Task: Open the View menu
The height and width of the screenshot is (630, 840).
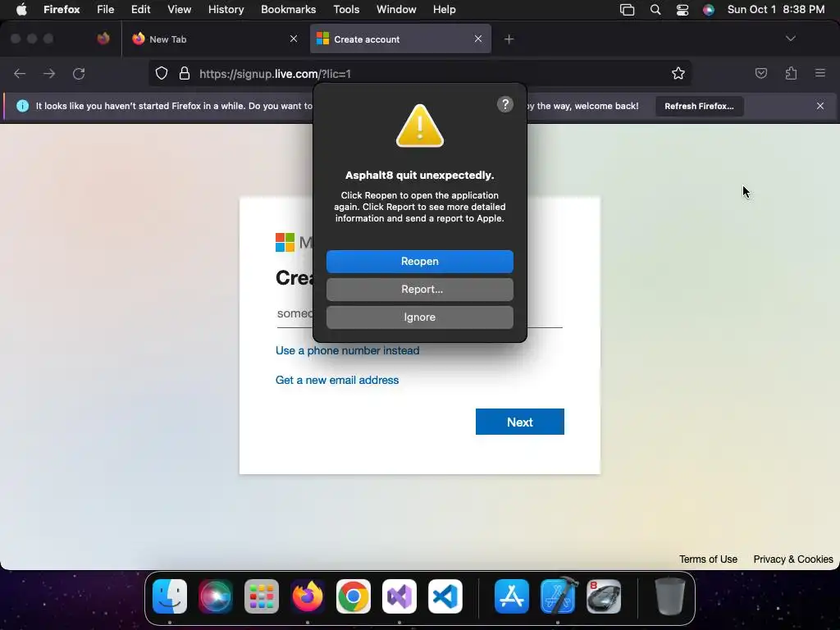Action: coord(179,10)
